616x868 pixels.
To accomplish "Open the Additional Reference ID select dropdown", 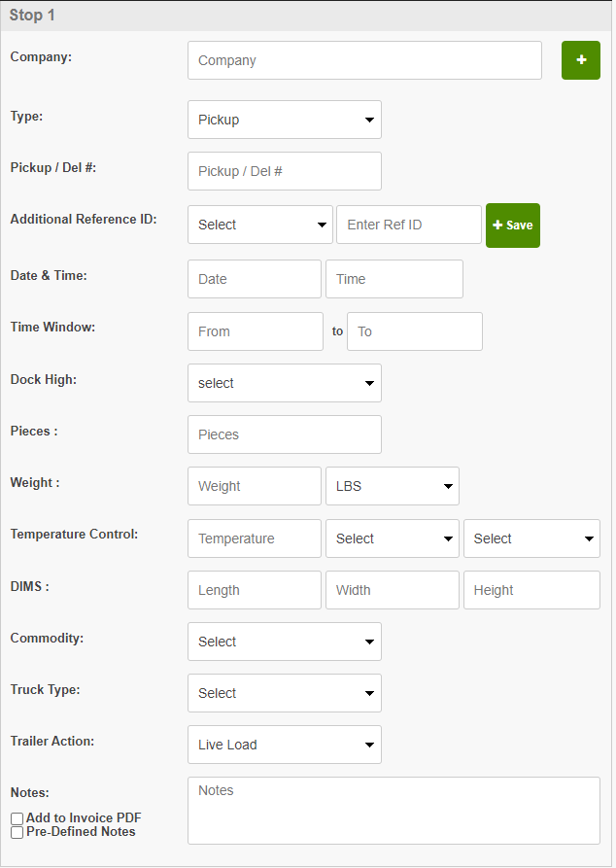I will tap(259, 225).
